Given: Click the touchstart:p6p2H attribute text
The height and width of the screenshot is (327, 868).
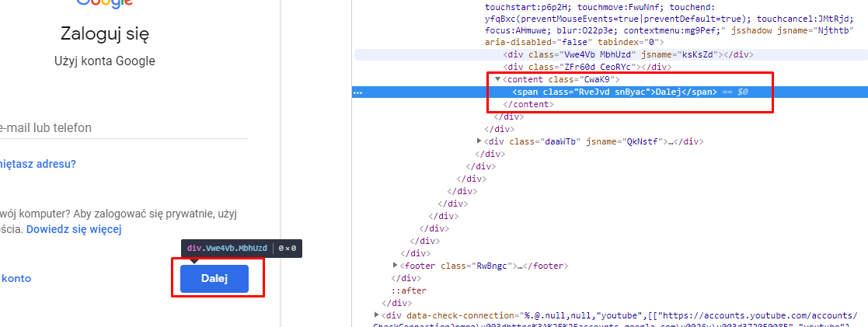Looking at the screenshot, I should [x=525, y=8].
